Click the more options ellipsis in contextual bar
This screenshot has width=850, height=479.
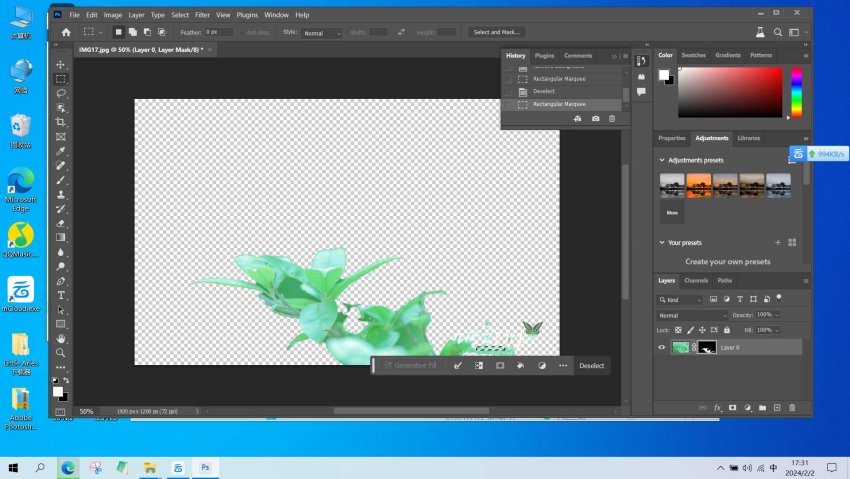click(x=563, y=366)
